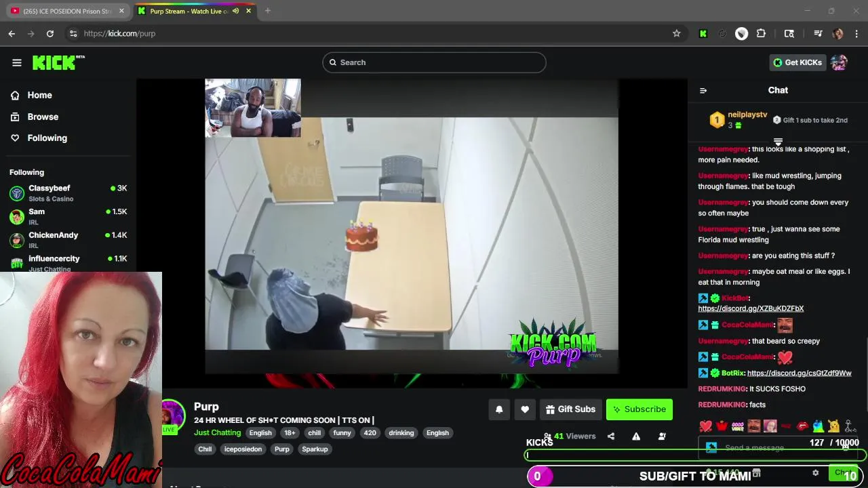The image size is (868, 488).
Task: Bookmark this page with star
Action: pos(676,33)
